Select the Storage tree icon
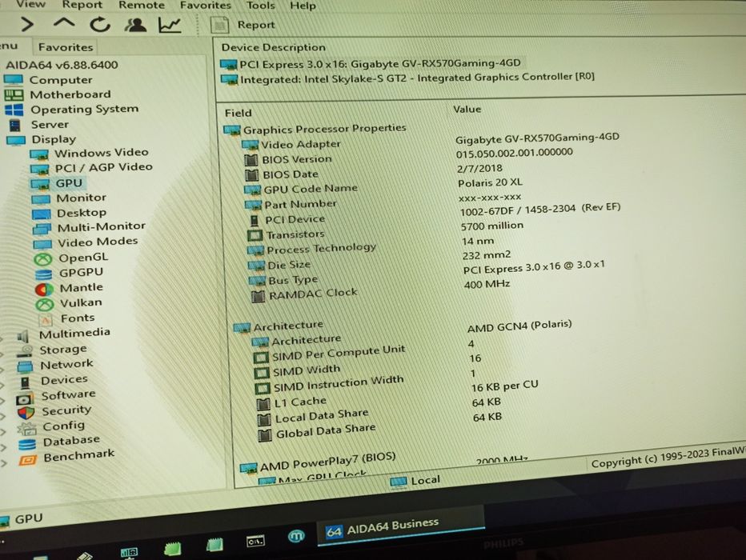This screenshot has width=746, height=560. 24,352
